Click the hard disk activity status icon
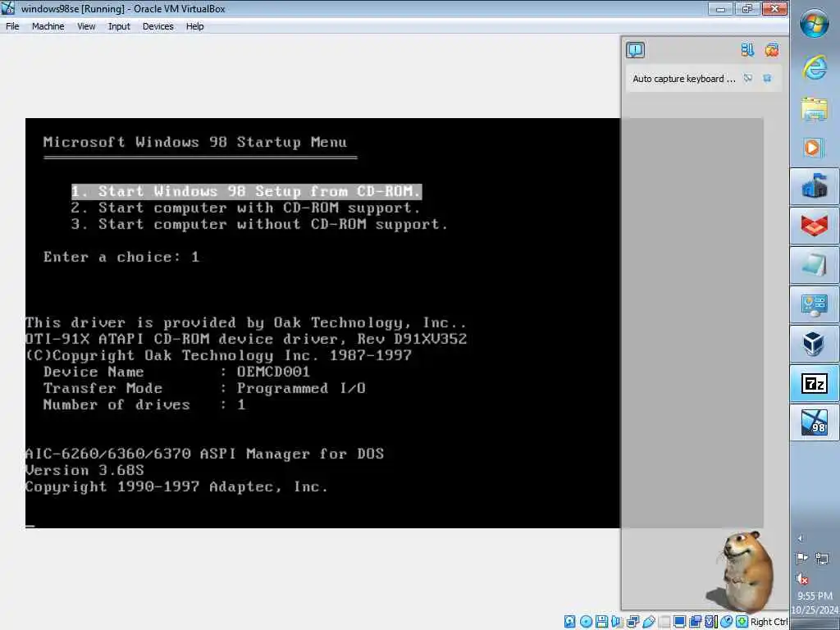Screen dimensions: 840x630 pos(569,622)
